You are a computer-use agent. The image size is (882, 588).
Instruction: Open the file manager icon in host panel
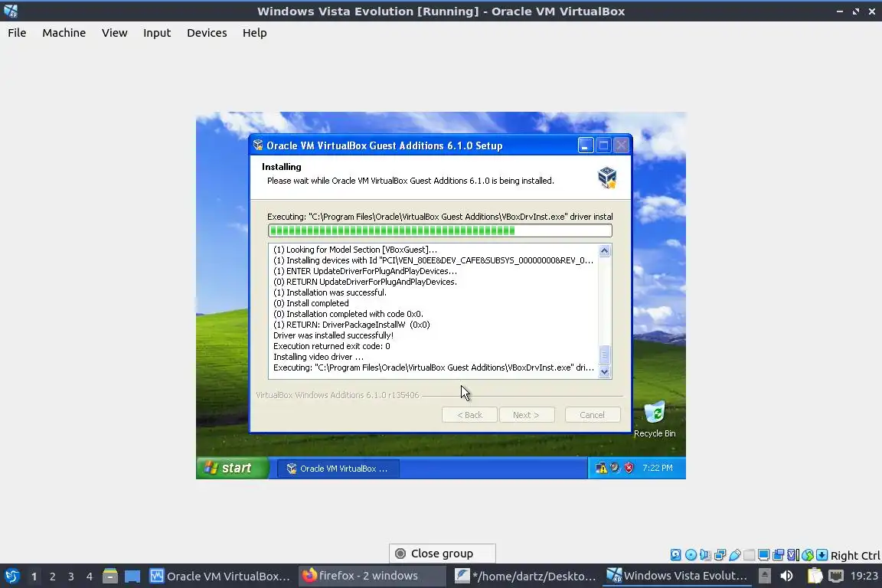pyautogui.click(x=110, y=576)
